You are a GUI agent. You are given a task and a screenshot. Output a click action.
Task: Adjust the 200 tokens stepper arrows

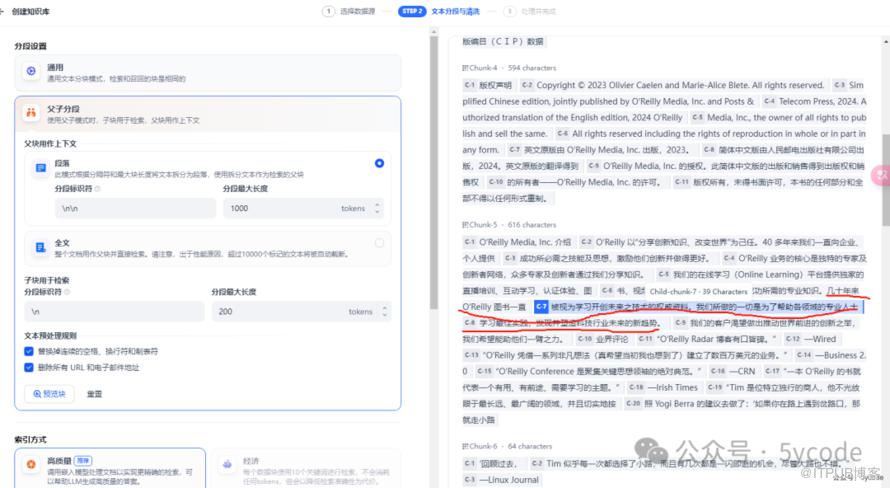[x=384, y=312]
